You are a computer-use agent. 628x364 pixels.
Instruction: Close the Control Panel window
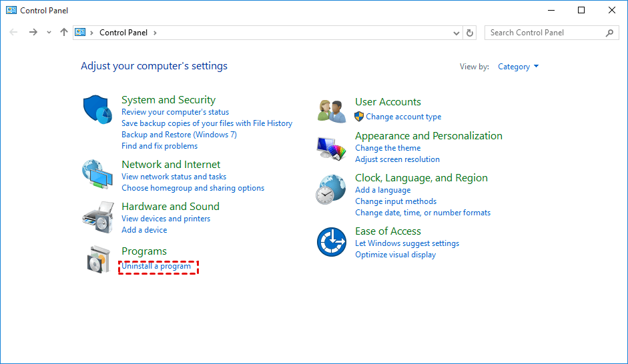pyautogui.click(x=612, y=11)
